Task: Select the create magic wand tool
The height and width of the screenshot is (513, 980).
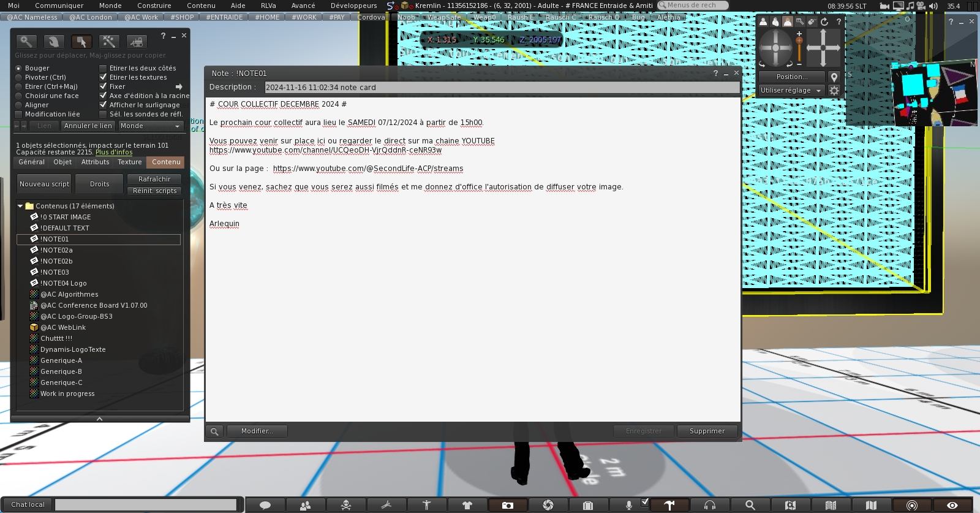Action: point(108,42)
